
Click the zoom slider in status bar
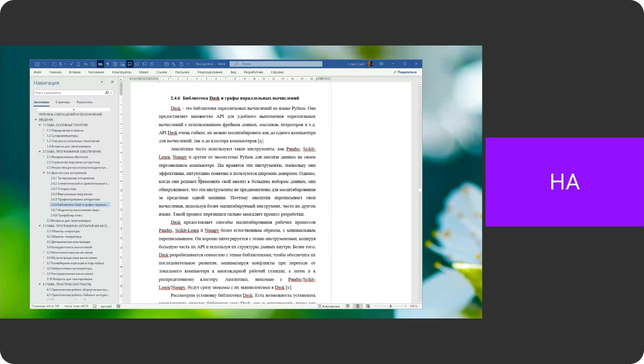click(x=390, y=306)
